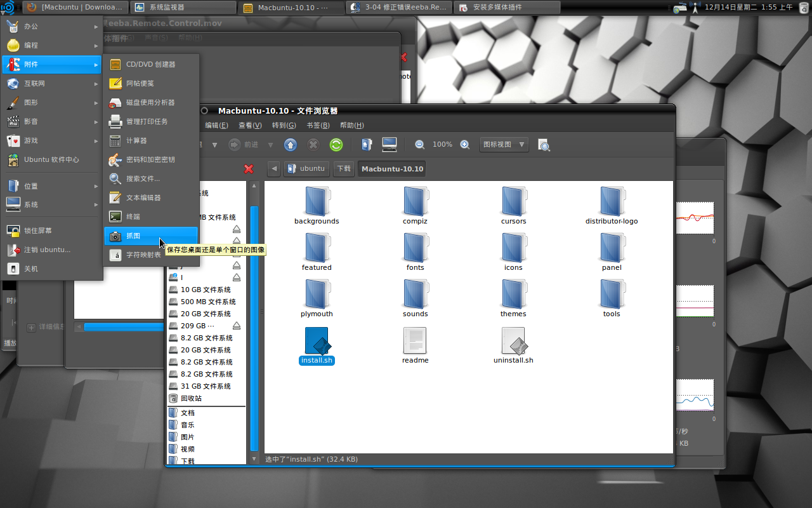Choose 锁住屏幕 (Lock screen) in menu

coord(52,231)
